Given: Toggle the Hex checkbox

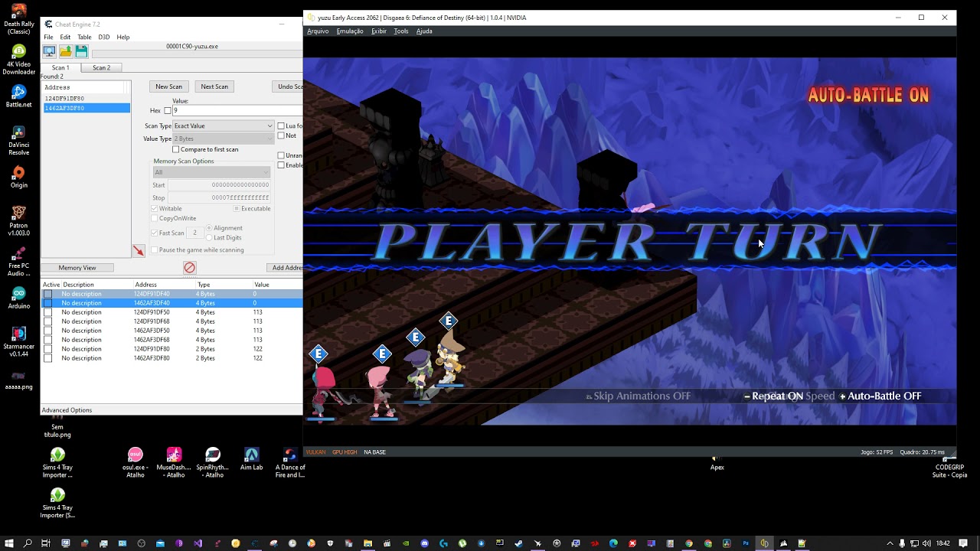Looking at the screenshot, I should 168,111.
